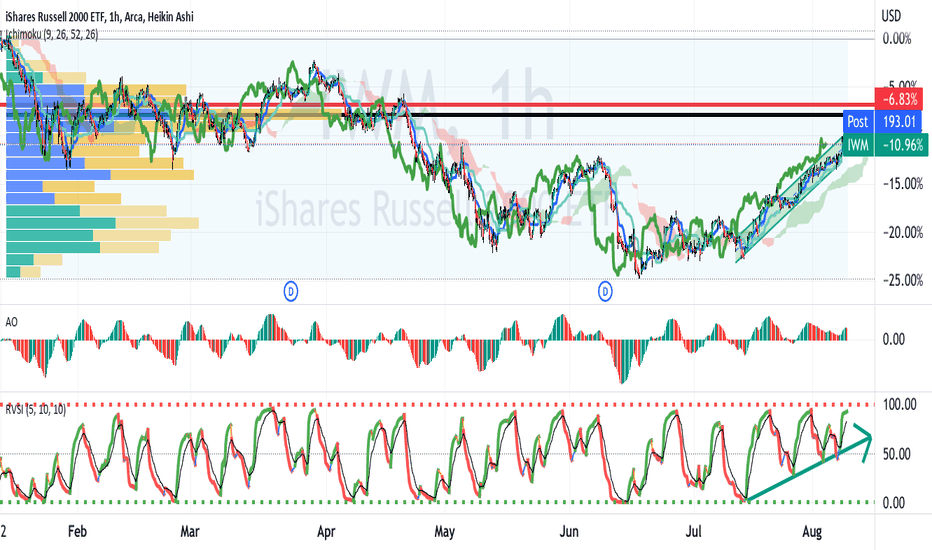Image resolution: width=932 pixels, height=550 pixels.
Task: Click the red -6.83% price label
Action: (x=899, y=99)
